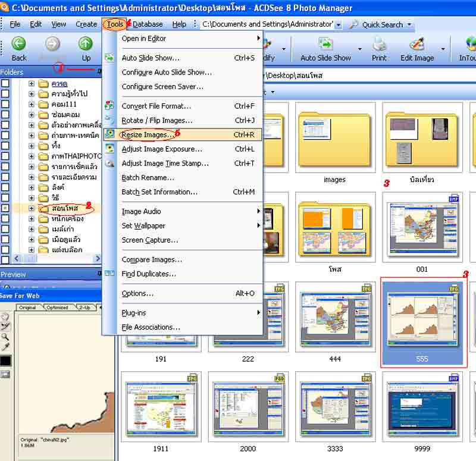
Task: Switch to the Optimized tab
Action: pyautogui.click(x=57, y=308)
